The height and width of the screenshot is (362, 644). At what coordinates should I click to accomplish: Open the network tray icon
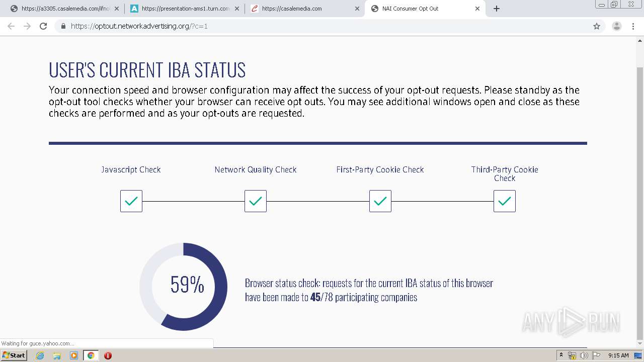[572, 355]
